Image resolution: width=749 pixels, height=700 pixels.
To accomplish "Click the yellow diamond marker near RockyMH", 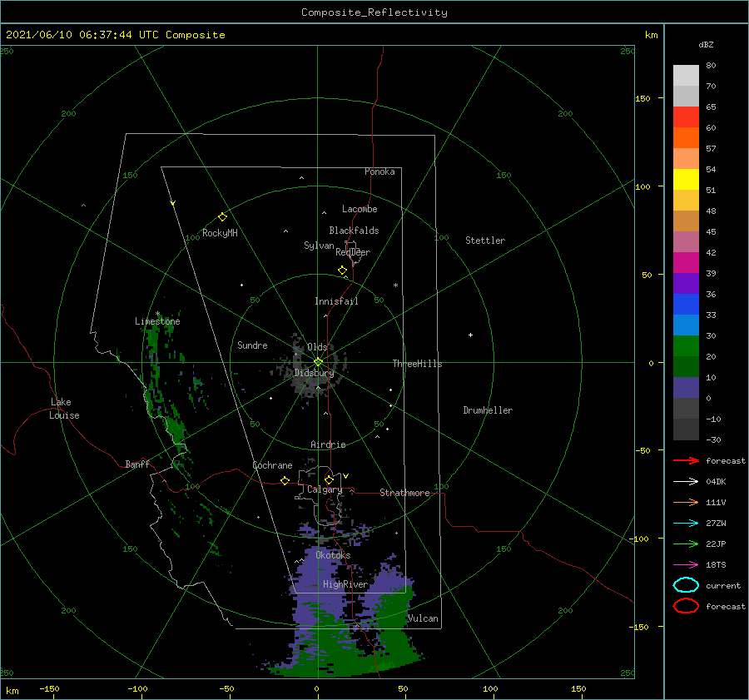I will point(222,217).
